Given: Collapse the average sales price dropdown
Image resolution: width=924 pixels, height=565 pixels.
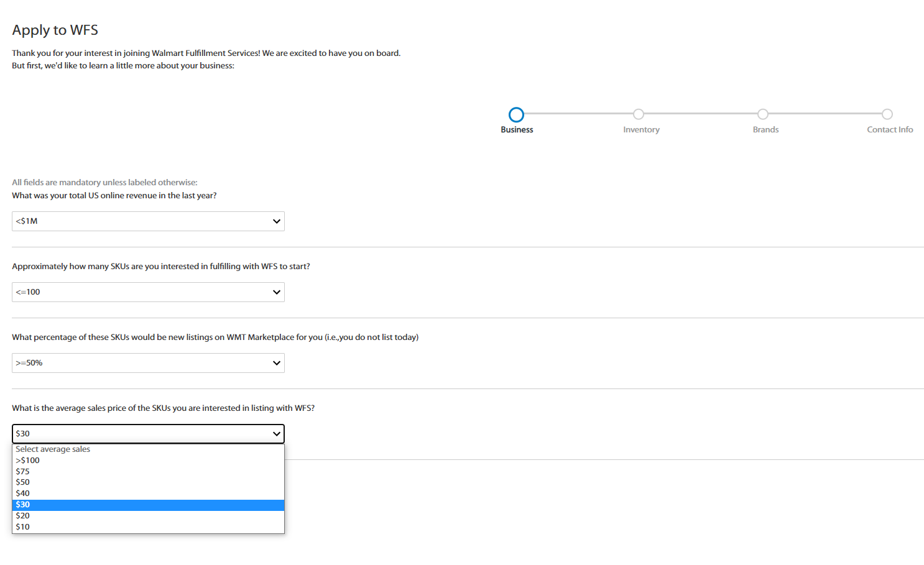Looking at the screenshot, I should tap(148, 434).
